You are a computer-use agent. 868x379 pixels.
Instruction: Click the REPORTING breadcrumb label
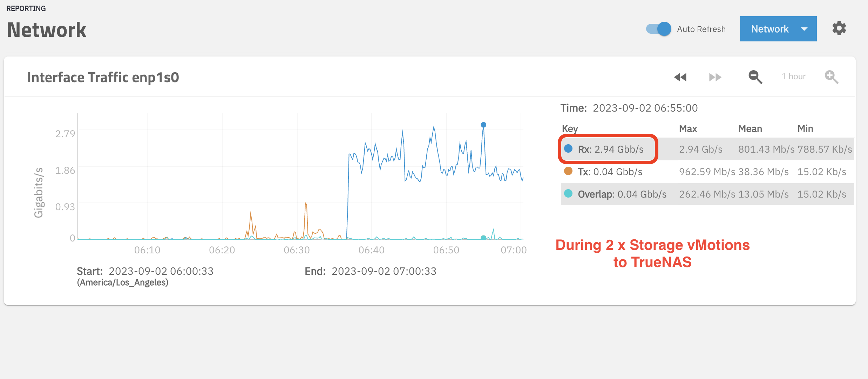click(x=26, y=8)
